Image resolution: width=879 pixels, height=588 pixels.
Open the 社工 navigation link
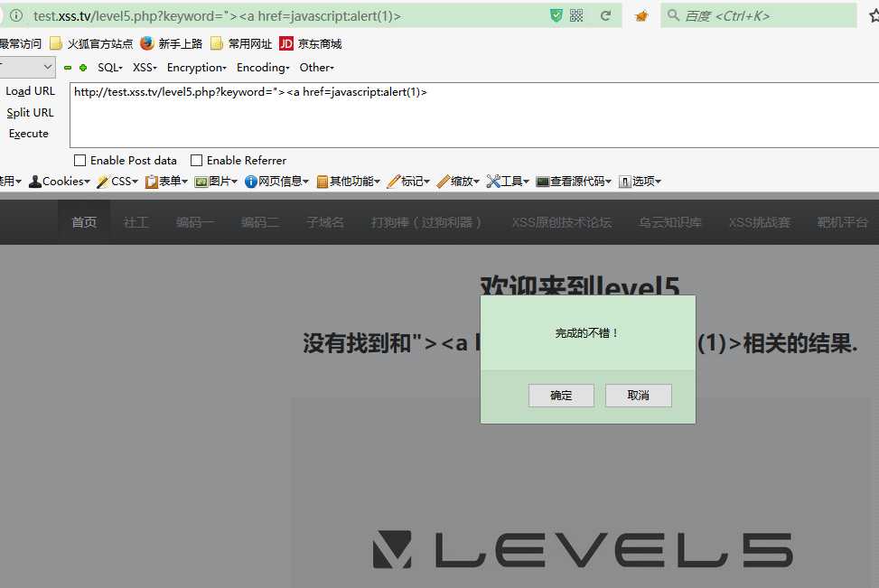[x=136, y=222]
